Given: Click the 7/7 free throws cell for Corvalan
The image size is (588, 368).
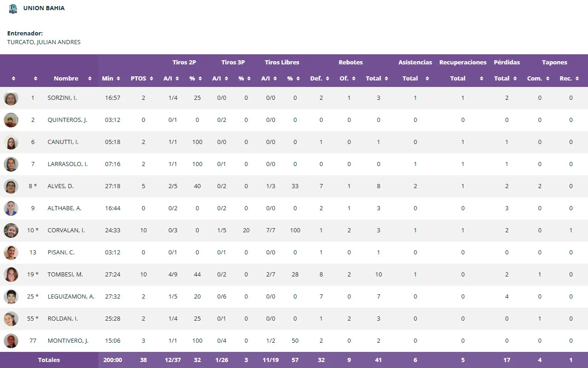Looking at the screenshot, I should click(x=270, y=230).
